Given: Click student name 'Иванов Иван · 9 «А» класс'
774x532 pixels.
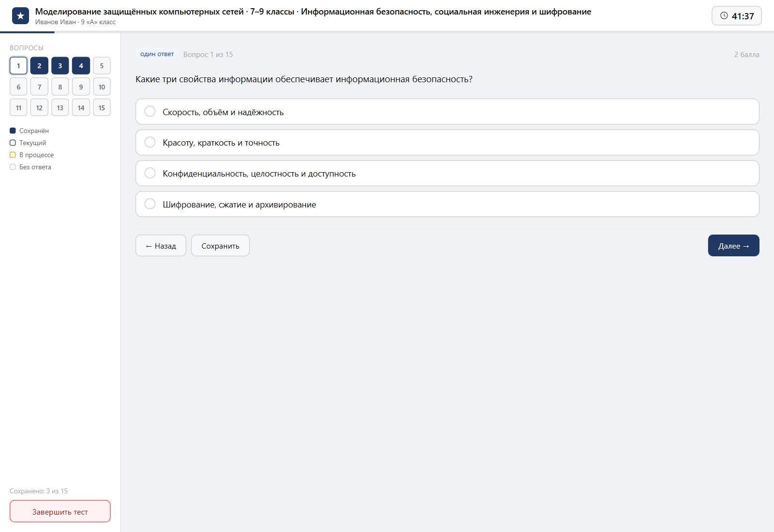Looking at the screenshot, I should [x=75, y=22].
